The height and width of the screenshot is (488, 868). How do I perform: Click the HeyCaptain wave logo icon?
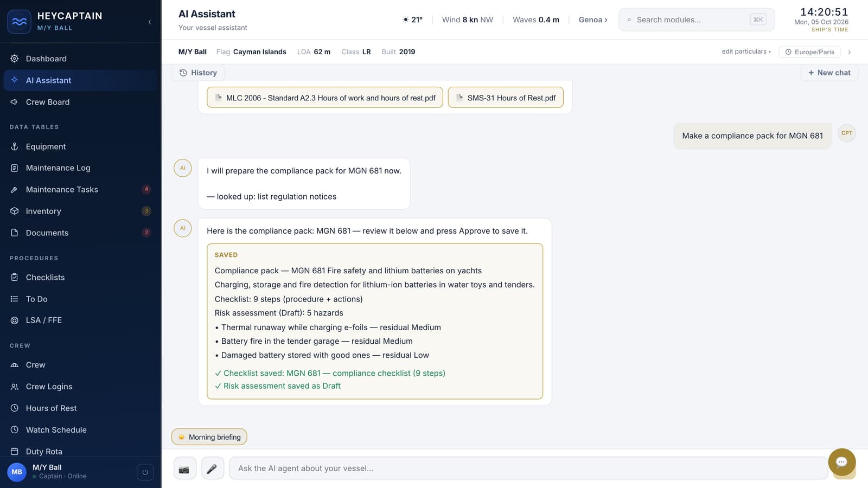click(20, 22)
